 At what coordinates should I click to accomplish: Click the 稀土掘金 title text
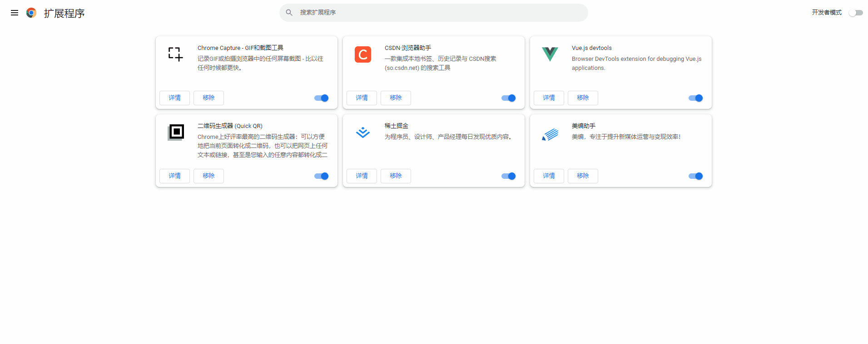pos(397,126)
